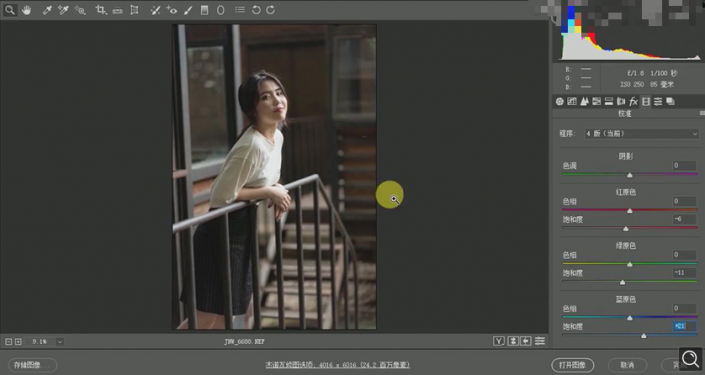Toggle the before/after Y preview button
Viewport: 705px width, 375px height.
(498, 341)
